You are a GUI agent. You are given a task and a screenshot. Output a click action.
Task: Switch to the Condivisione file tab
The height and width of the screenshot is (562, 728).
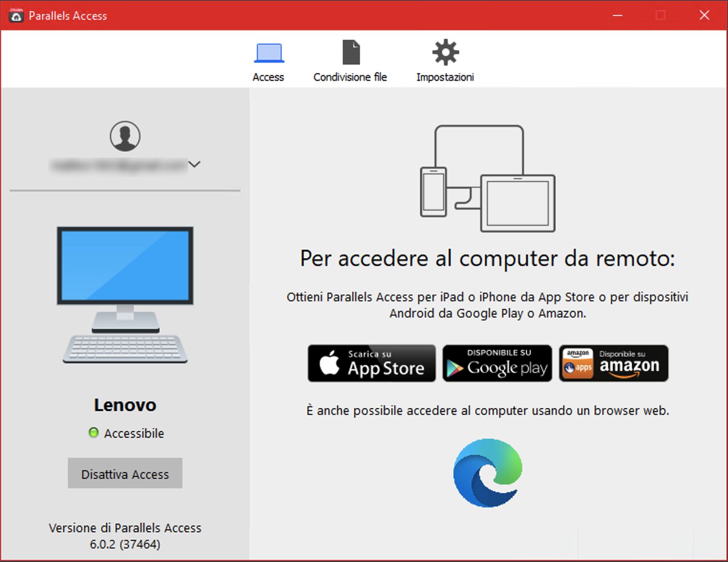[x=350, y=61]
